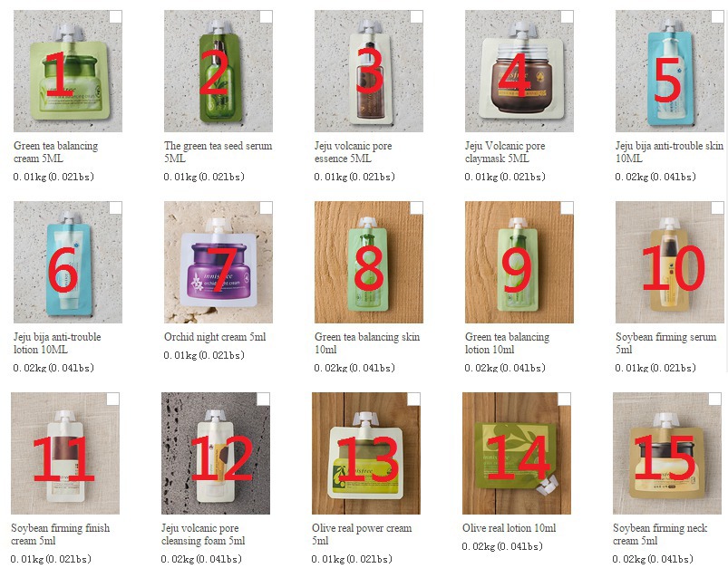Open the Green tea balancing lotion thumbnail

(519, 262)
